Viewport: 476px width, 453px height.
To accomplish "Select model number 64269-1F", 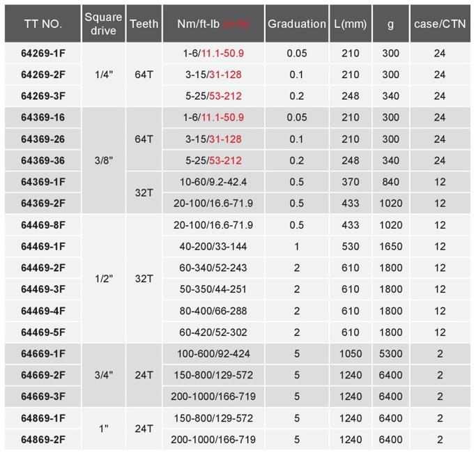I will 43,53.
